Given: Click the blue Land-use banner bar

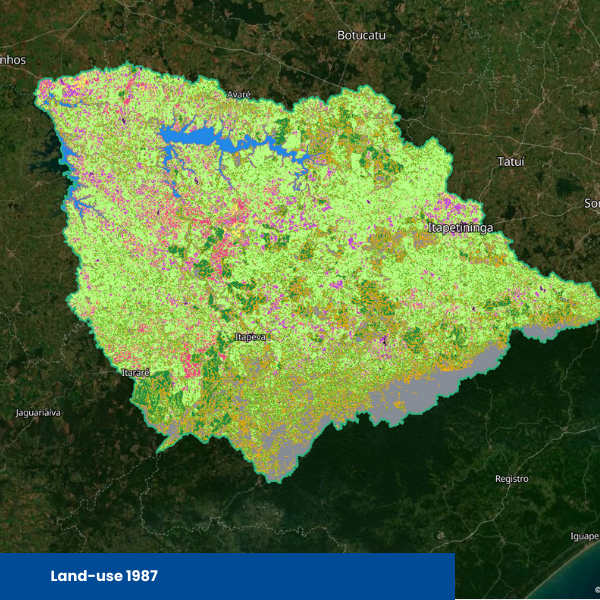Looking at the screenshot, I should 227,576.
